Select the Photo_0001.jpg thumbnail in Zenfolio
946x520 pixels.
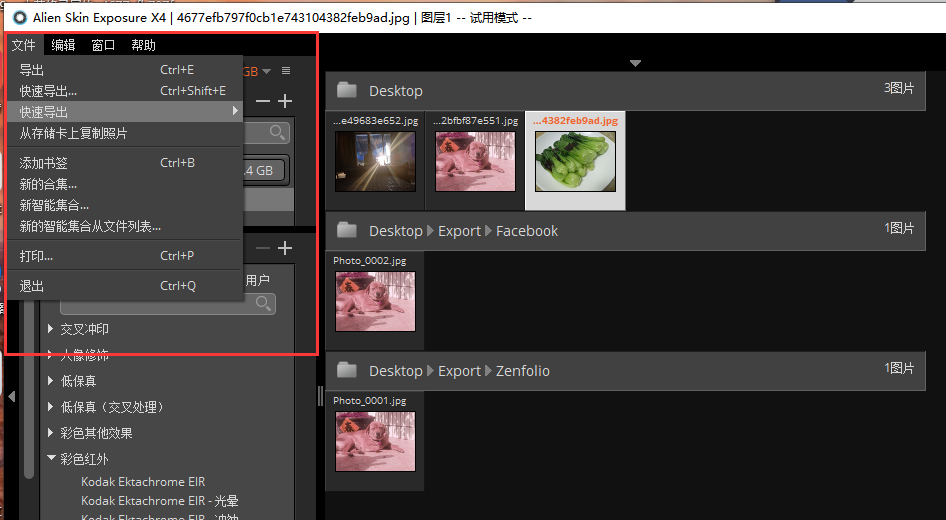pos(375,440)
